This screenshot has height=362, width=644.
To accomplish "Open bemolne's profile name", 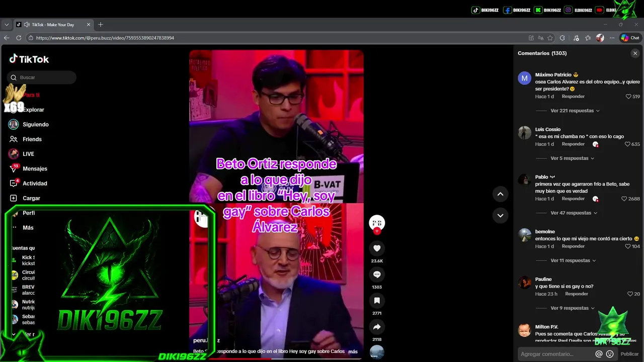I will click(545, 232).
